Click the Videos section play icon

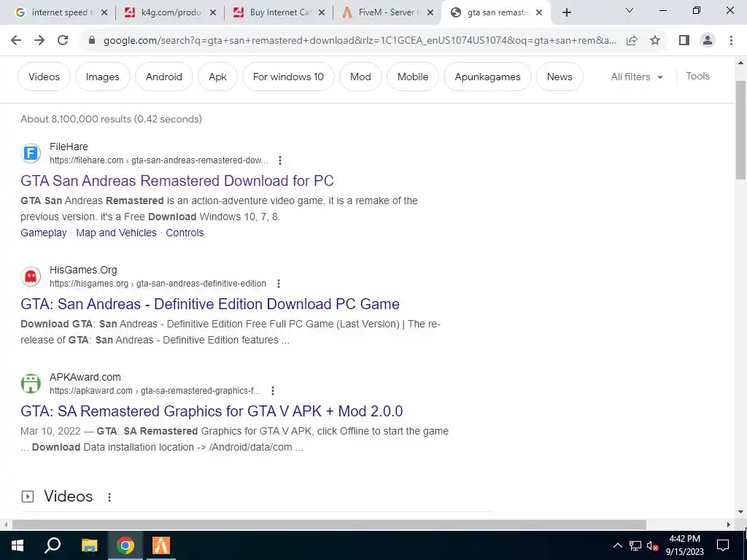[28, 497]
